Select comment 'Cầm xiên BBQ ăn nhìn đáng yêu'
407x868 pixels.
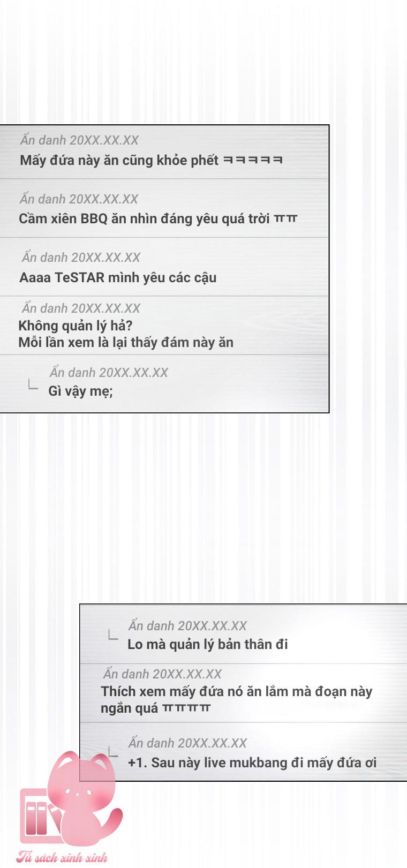point(158,218)
